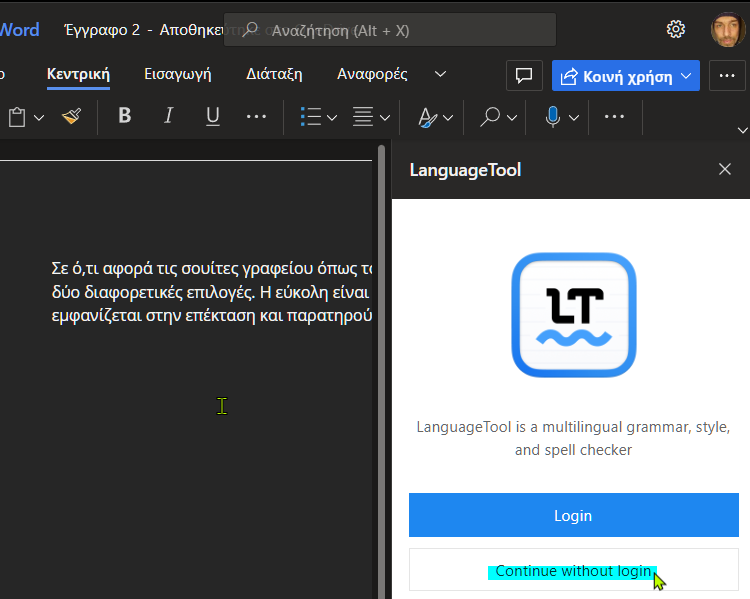Focus the Αναζήτηση search box
The image size is (750, 599).
[390, 30]
